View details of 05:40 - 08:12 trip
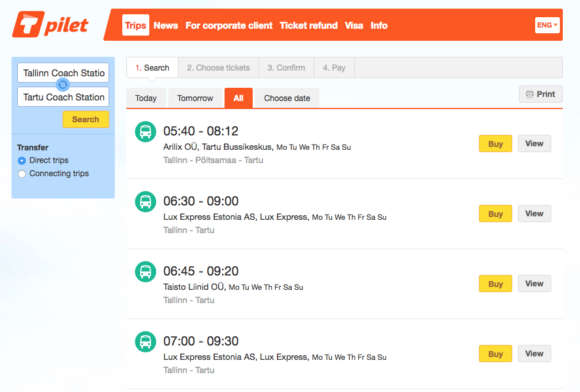 coord(534,143)
